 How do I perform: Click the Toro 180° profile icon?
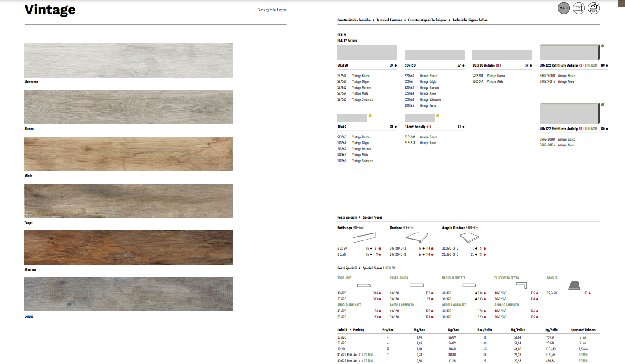364,286
